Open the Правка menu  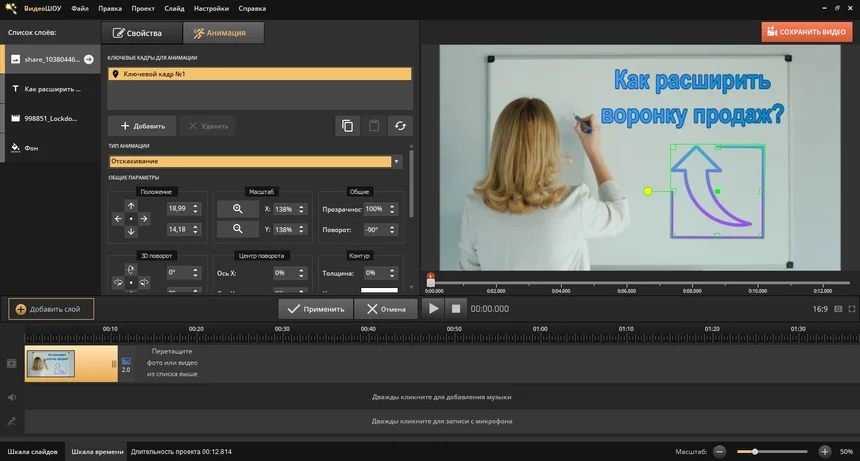pos(110,8)
